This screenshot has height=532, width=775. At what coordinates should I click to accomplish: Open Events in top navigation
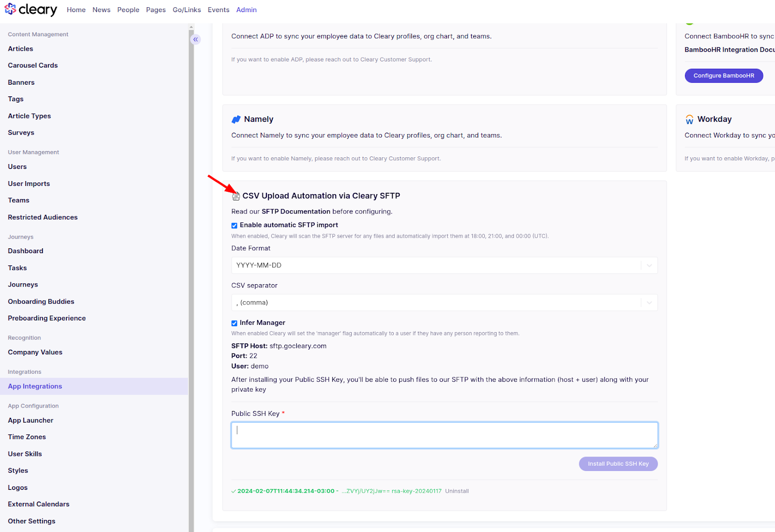coord(218,10)
